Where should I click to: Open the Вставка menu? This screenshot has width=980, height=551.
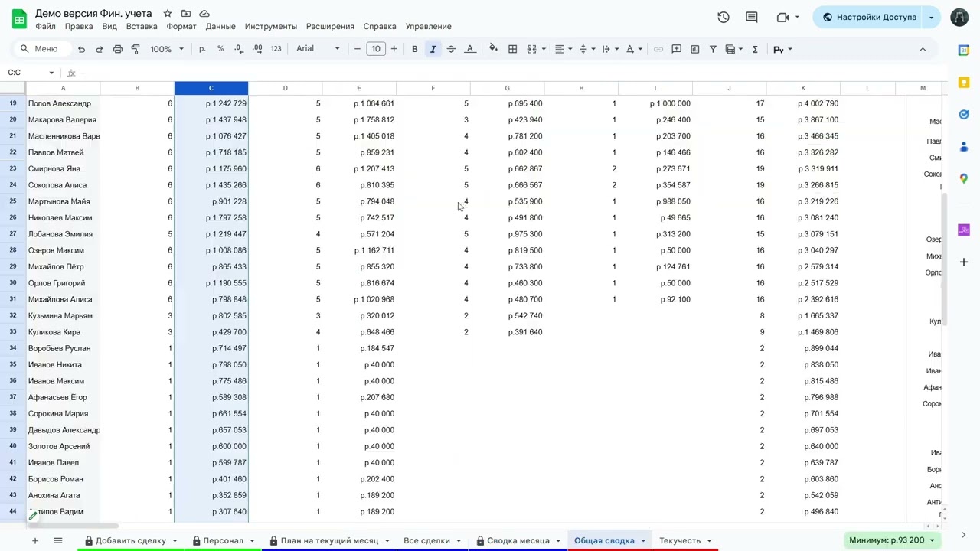click(142, 27)
